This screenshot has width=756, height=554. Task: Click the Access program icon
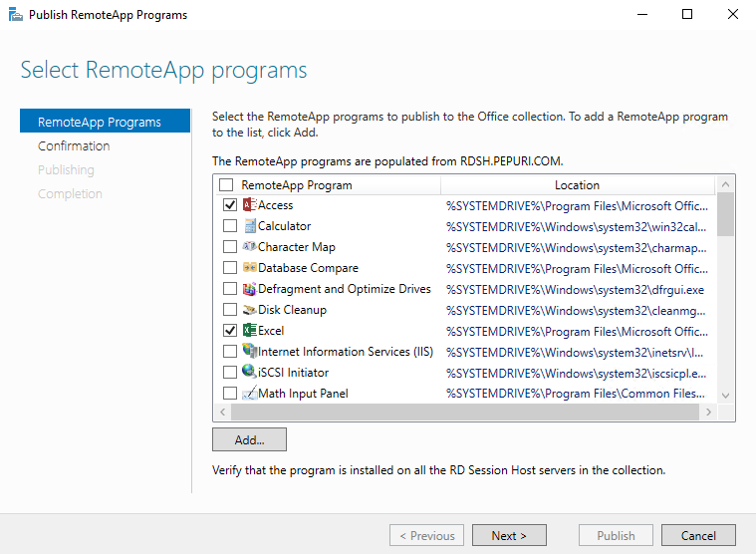pyautogui.click(x=249, y=205)
